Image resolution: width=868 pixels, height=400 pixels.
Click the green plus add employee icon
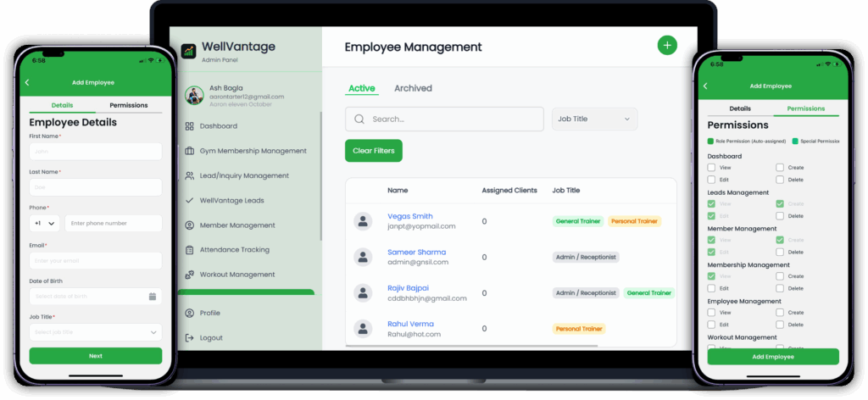667,46
